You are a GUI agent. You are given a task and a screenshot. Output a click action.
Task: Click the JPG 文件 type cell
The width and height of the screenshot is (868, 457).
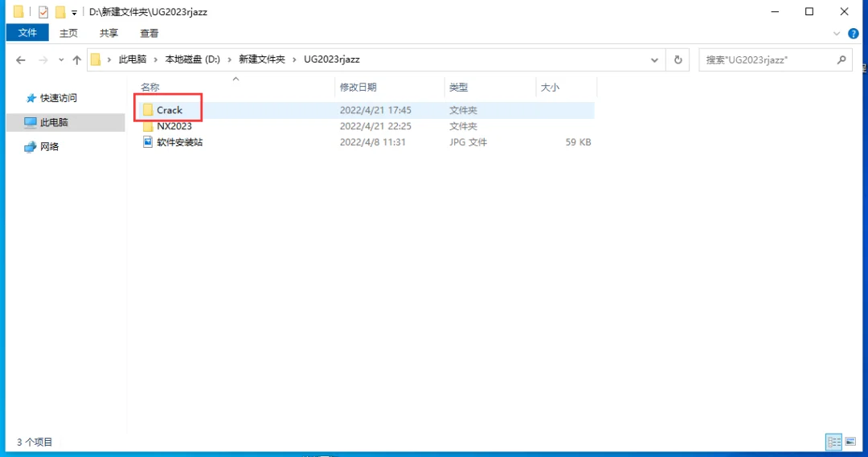click(x=468, y=142)
